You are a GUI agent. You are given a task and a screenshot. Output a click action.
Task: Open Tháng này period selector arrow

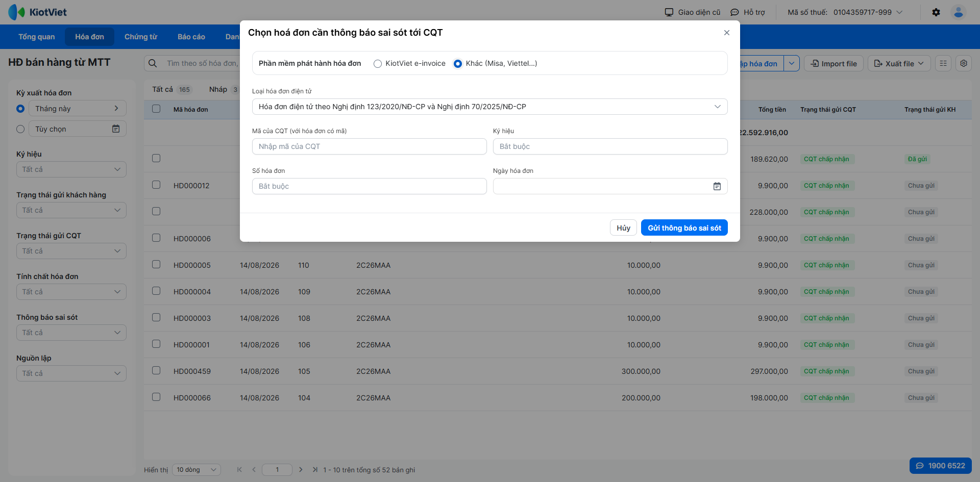coord(116,108)
